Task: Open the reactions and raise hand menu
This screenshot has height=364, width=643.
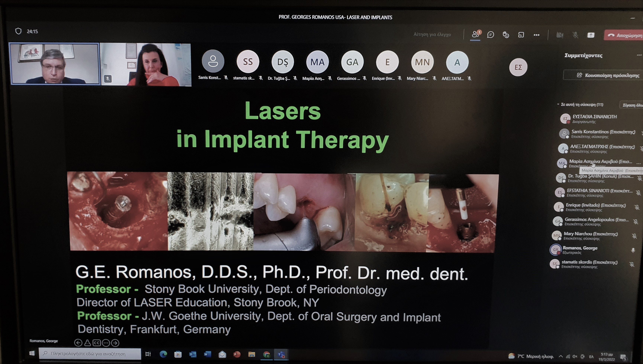Action: [x=506, y=35]
